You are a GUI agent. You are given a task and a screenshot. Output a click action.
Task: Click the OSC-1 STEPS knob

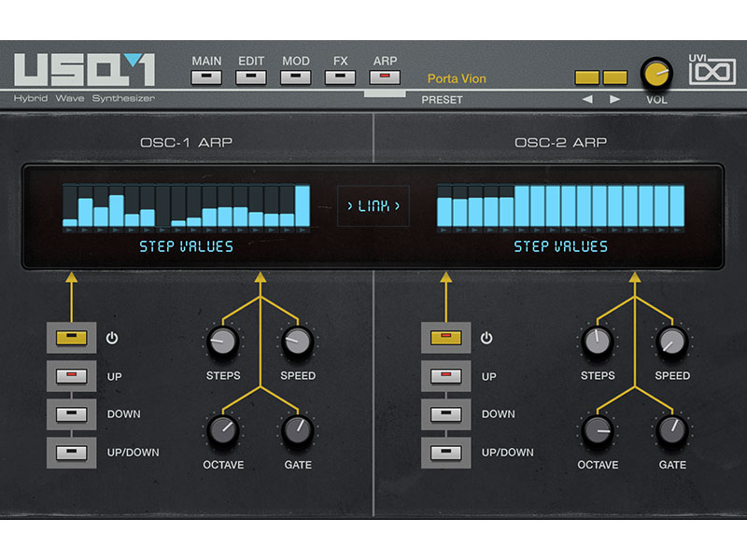point(222,343)
